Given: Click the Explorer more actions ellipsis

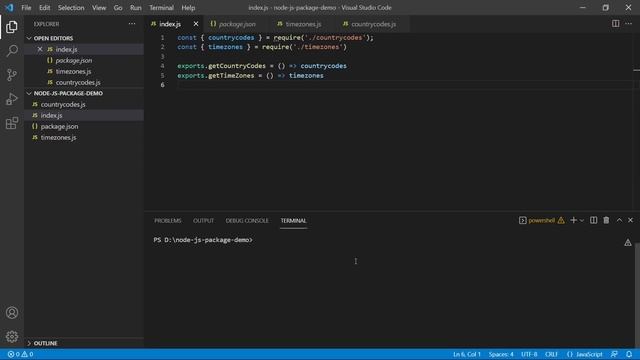Looking at the screenshot, I should [x=132, y=24].
